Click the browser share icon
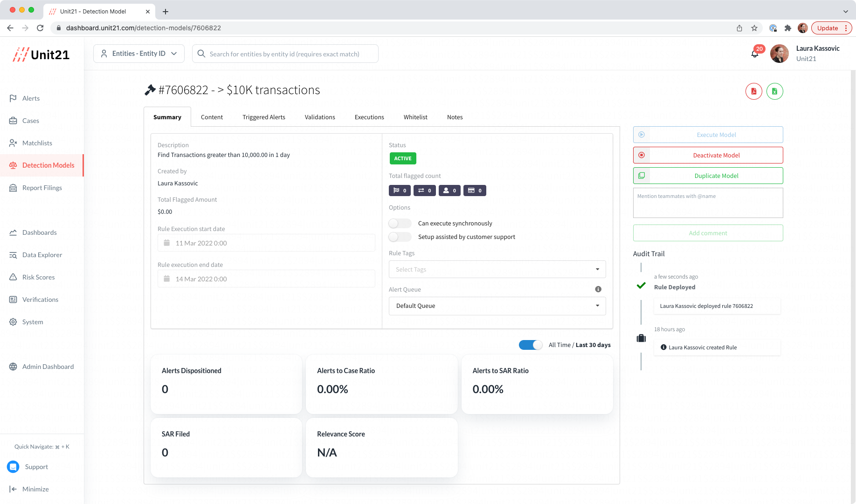856x504 pixels. (739, 28)
